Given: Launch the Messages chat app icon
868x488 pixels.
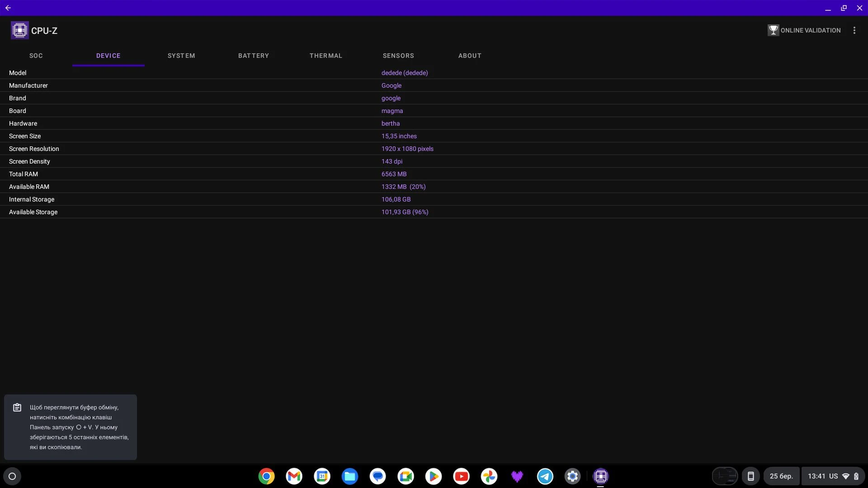Looking at the screenshot, I should tap(378, 476).
